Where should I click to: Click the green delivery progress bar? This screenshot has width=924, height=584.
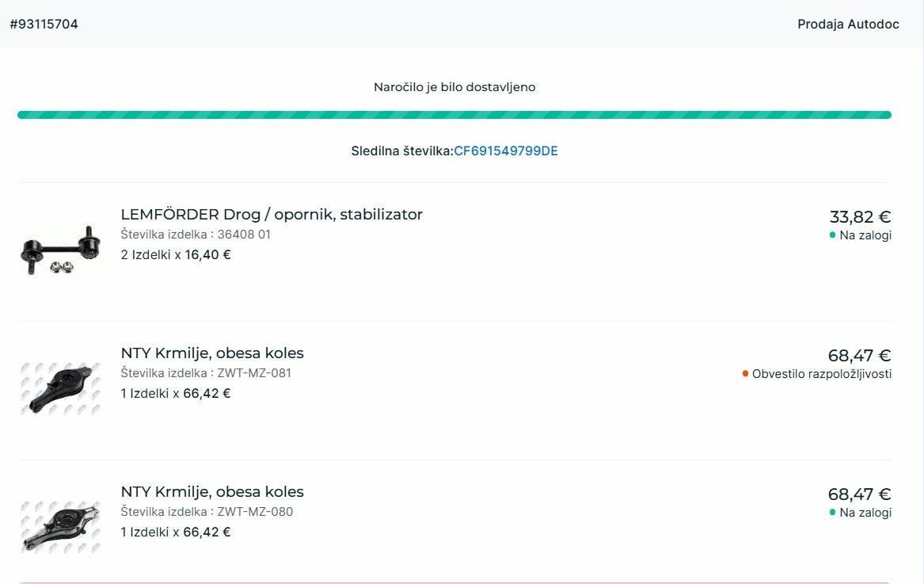[454, 115]
